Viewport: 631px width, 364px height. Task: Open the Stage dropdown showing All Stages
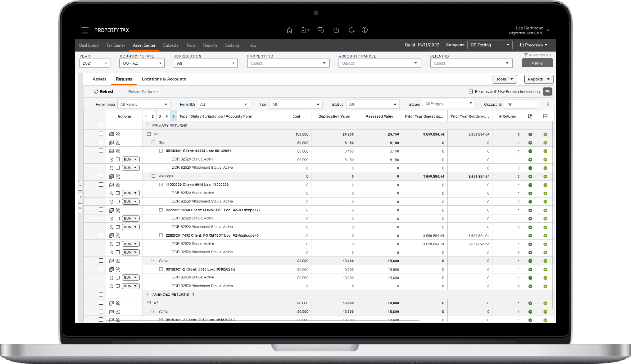pos(448,103)
